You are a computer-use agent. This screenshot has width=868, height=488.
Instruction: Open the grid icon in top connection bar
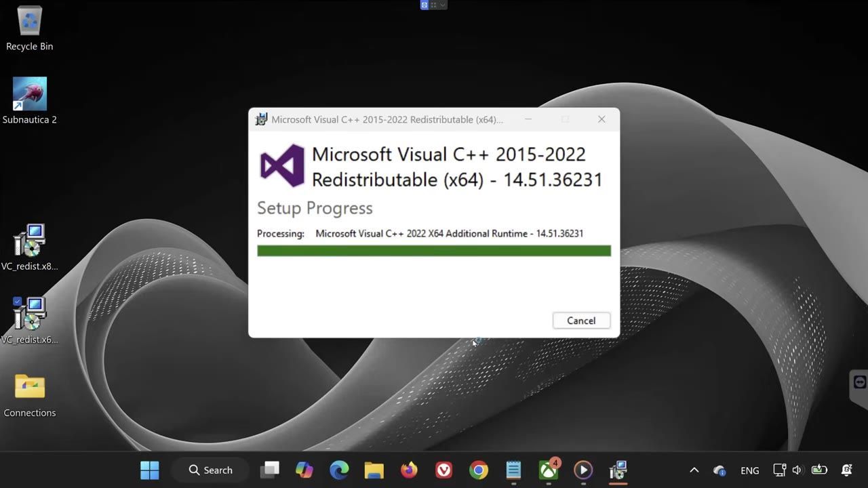tap(433, 5)
